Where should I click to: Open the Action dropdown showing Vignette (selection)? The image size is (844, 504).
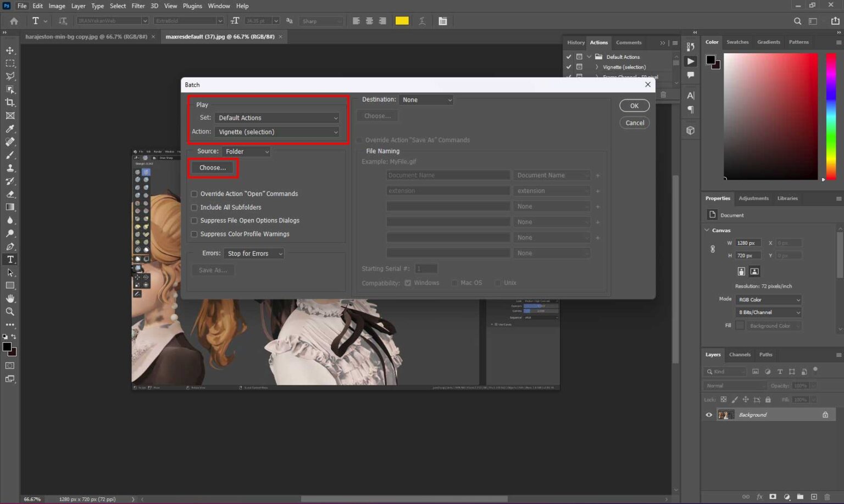click(x=277, y=132)
